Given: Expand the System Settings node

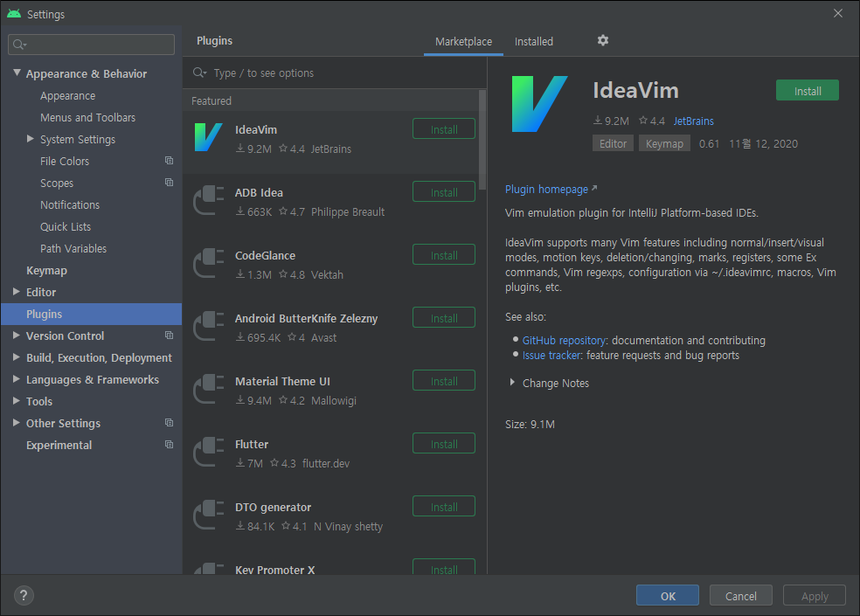Looking at the screenshot, I should pyautogui.click(x=31, y=139).
